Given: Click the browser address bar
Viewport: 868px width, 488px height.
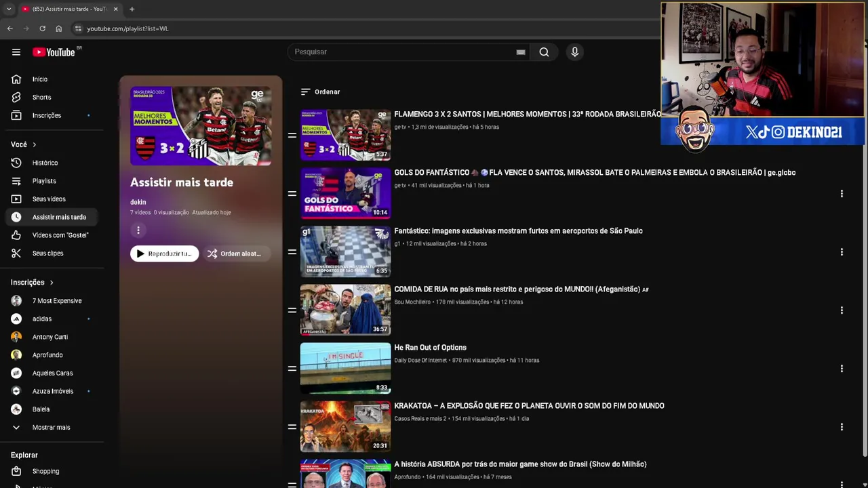Looking at the screenshot, I should 366,28.
